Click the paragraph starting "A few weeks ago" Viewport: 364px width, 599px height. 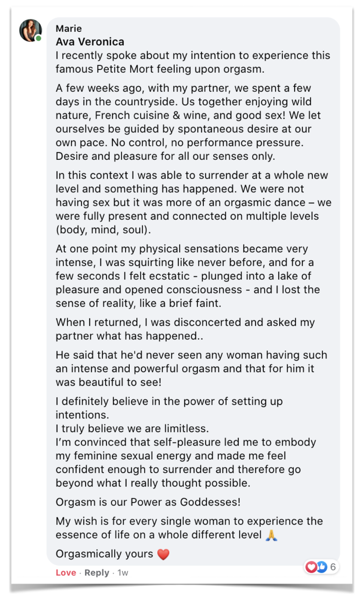188,122
